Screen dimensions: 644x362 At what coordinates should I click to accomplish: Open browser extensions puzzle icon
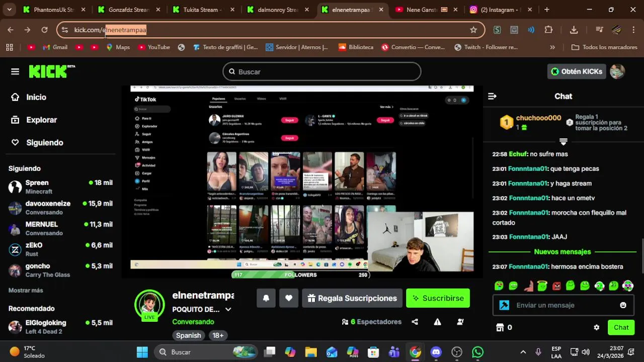point(549,30)
